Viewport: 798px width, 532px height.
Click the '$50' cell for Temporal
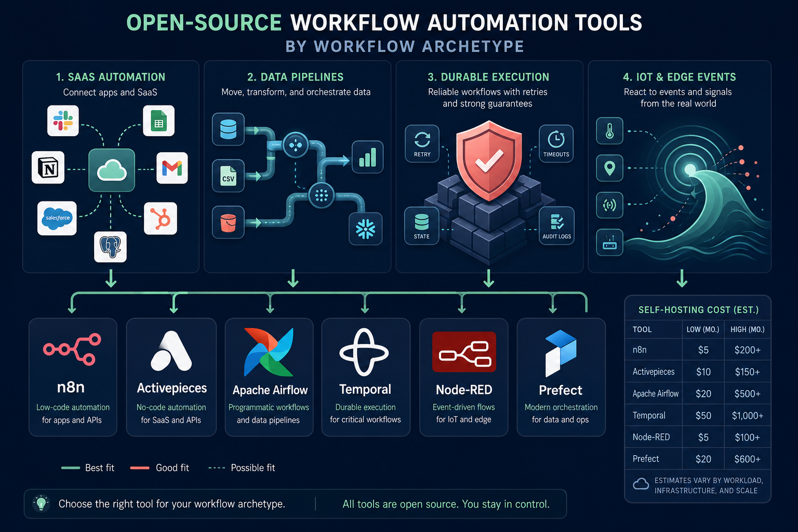[703, 416]
